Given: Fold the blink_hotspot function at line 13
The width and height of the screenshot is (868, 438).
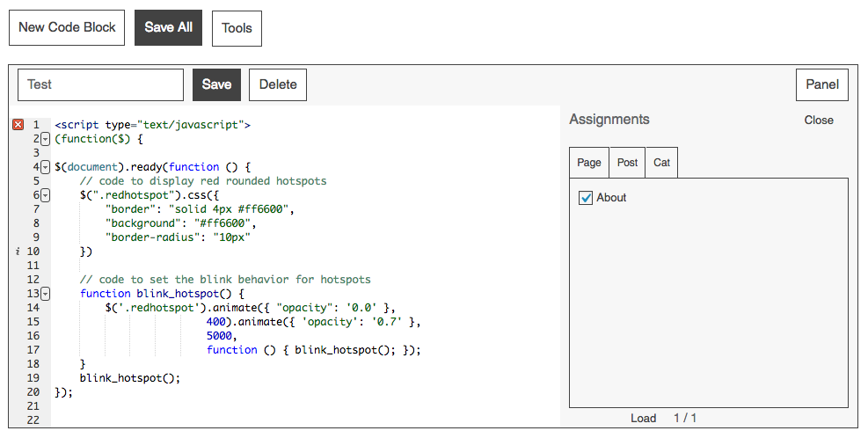Looking at the screenshot, I should 45,294.
